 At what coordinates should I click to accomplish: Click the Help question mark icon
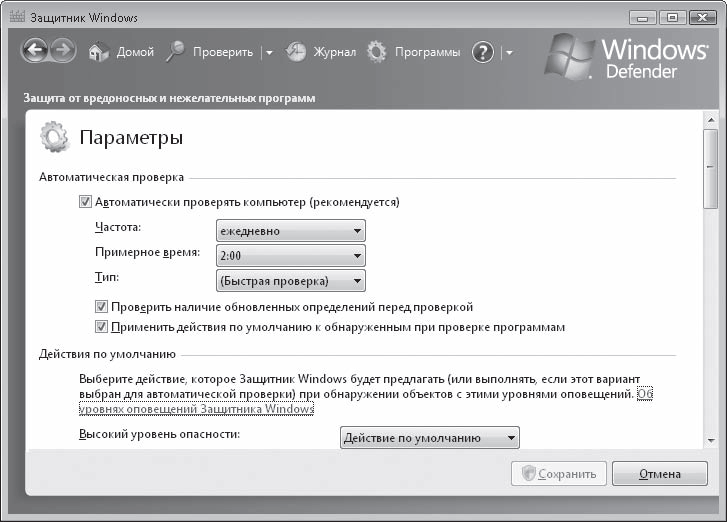(483, 52)
